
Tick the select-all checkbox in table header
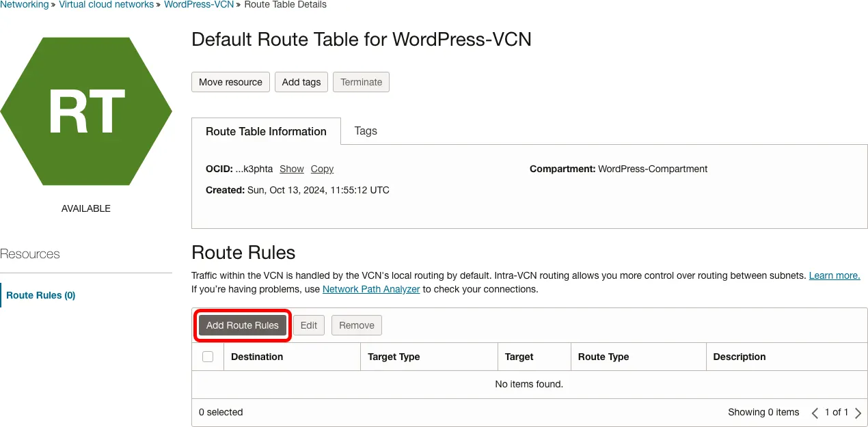[208, 357]
